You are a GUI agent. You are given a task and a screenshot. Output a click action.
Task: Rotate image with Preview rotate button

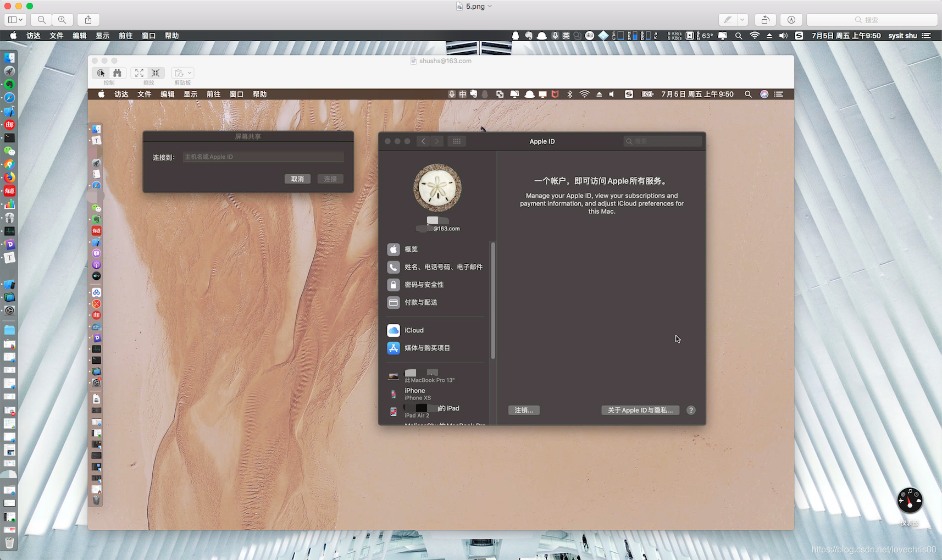click(x=765, y=20)
